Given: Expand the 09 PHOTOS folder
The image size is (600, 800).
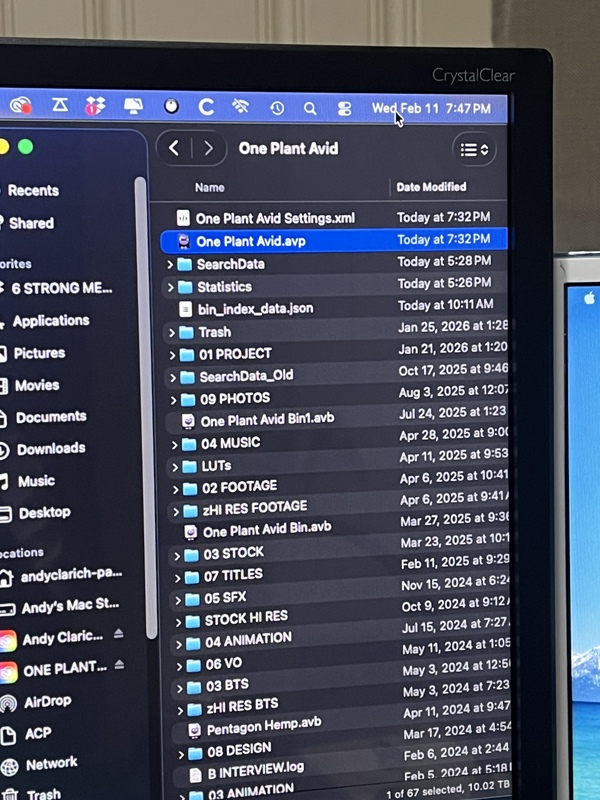Looking at the screenshot, I should 174,398.
